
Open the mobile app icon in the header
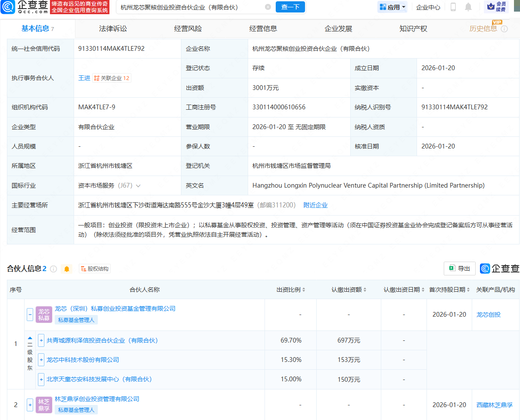coord(454,7)
